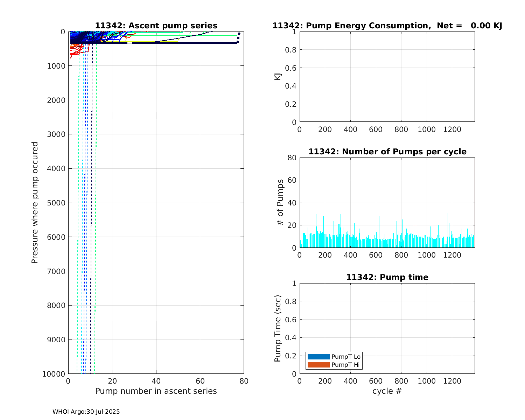
Task: Click the 40 tick on pump number axis
Action: (x=156, y=381)
